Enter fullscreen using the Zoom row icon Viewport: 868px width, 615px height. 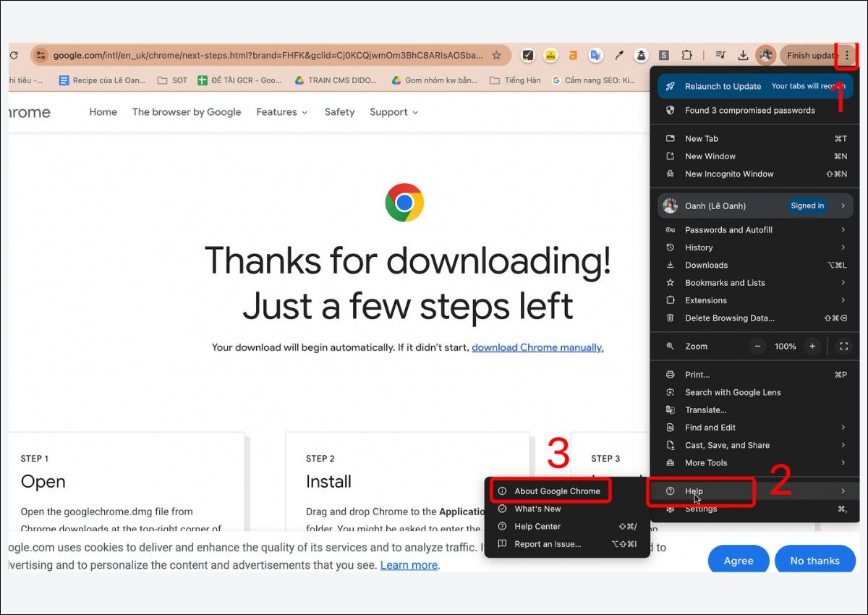coord(843,347)
